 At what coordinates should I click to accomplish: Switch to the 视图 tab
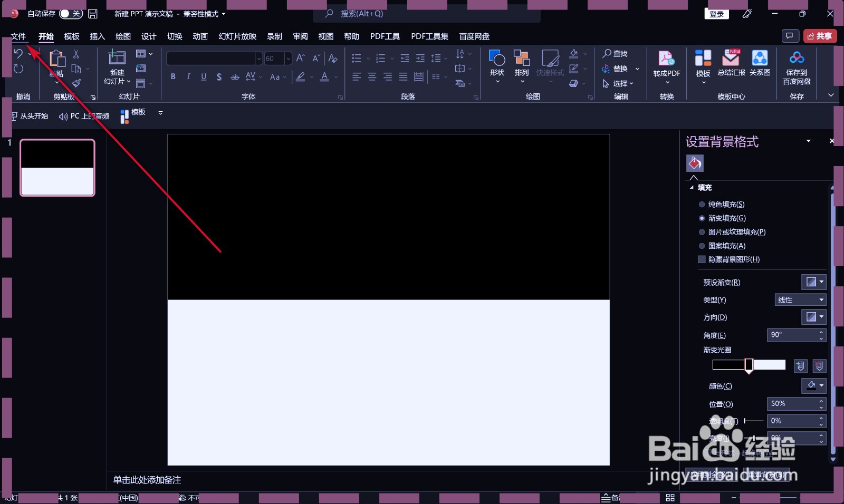pyautogui.click(x=325, y=36)
